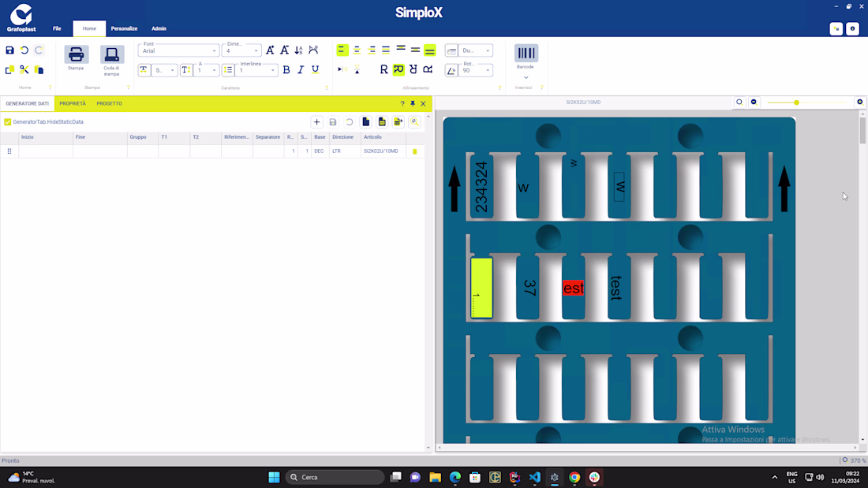Pin the generator panel
Screen dimensions: 868x488
click(413, 103)
